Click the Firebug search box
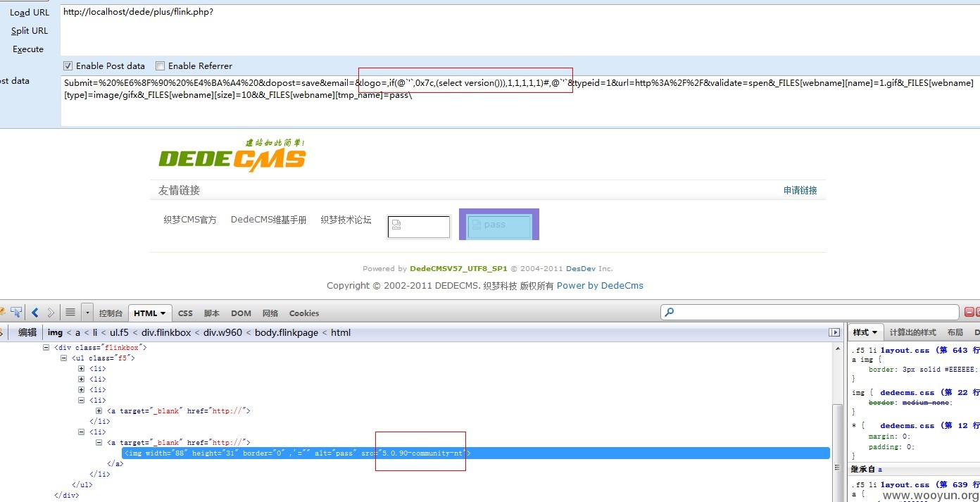The height and width of the screenshot is (502, 980). pyautogui.click(x=810, y=312)
